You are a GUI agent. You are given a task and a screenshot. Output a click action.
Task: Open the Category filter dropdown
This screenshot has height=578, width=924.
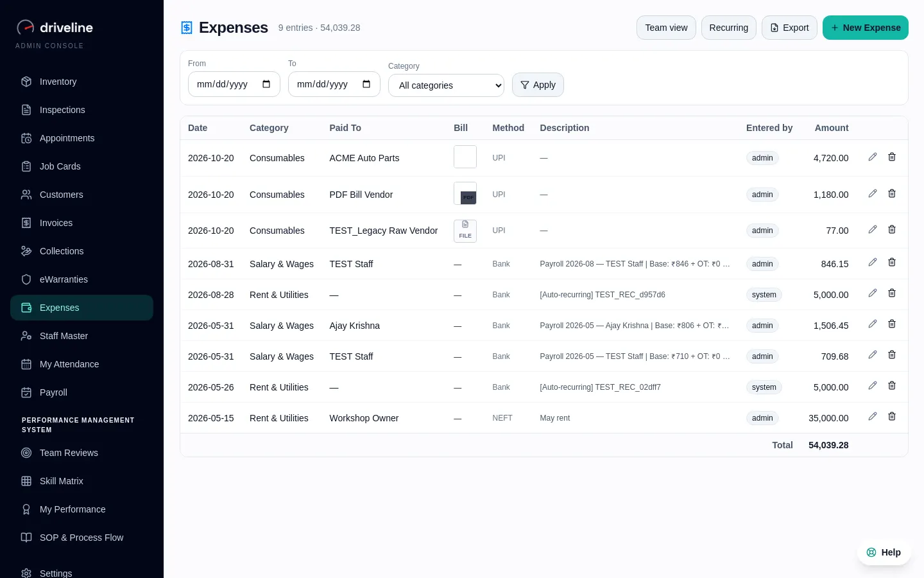pyautogui.click(x=446, y=85)
